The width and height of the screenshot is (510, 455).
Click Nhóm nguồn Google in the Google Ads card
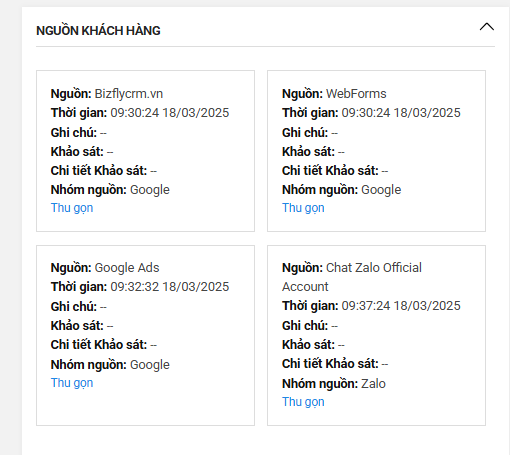(110, 365)
